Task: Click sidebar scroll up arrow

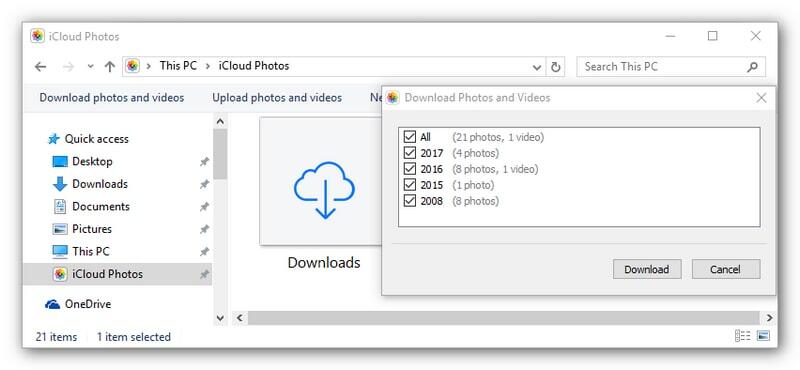Action: tap(220, 121)
